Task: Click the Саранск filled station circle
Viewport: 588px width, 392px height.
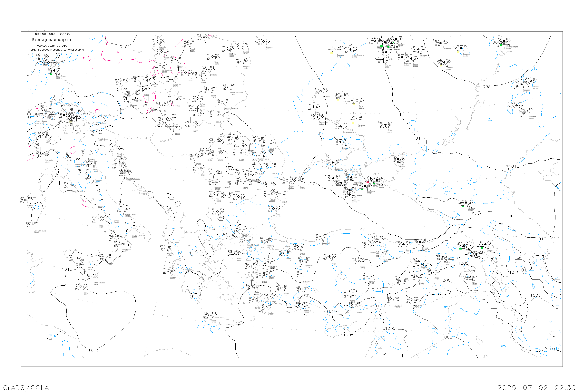Action: pos(461,48)
